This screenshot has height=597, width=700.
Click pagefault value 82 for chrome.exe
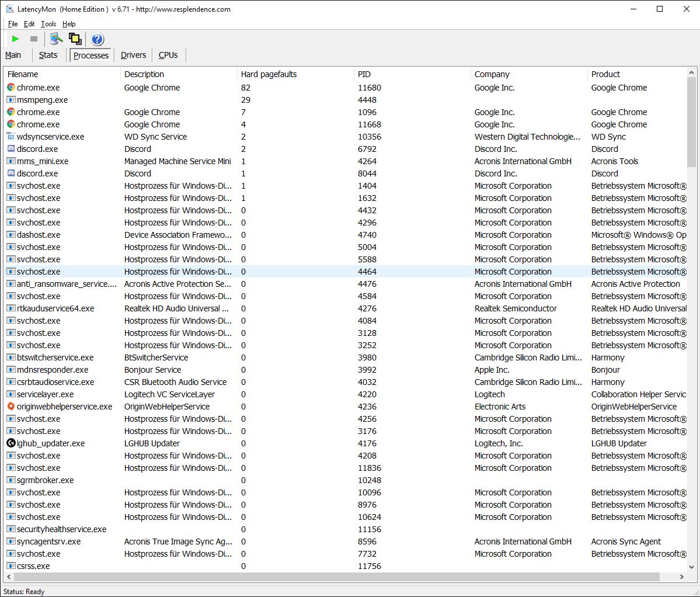[x=246, y=88]
